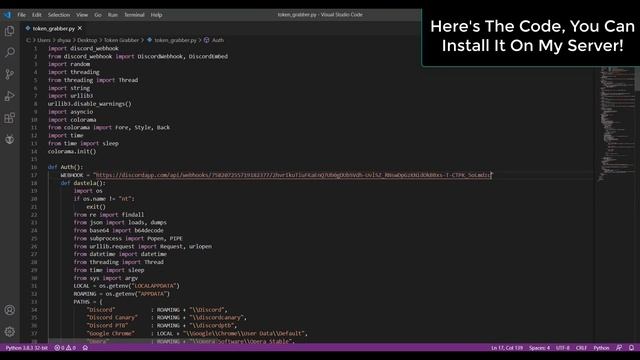Image resolution: width=640 pixels, height=360 pixels.
Task: Click Ln 17, Col 139 cursor position indicator
Action: point(507,348)
